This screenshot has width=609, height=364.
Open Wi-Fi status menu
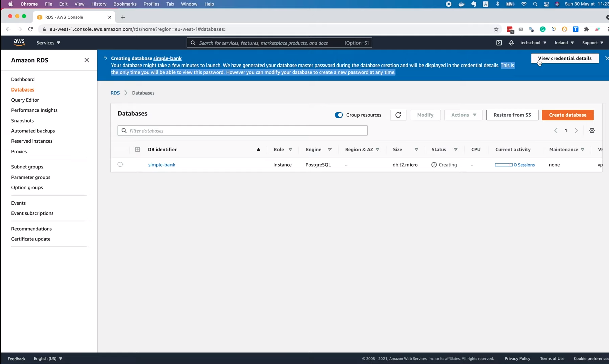[524, 4]
